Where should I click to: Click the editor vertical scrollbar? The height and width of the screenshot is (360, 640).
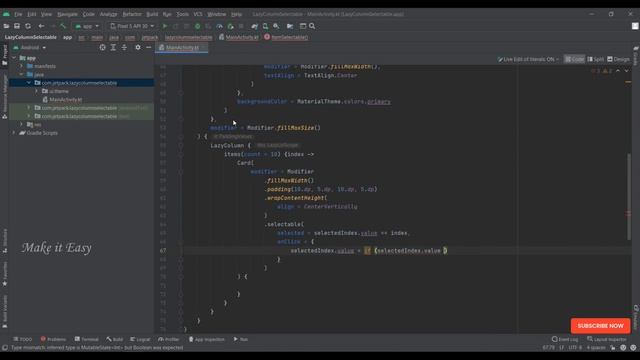[629, 196]
